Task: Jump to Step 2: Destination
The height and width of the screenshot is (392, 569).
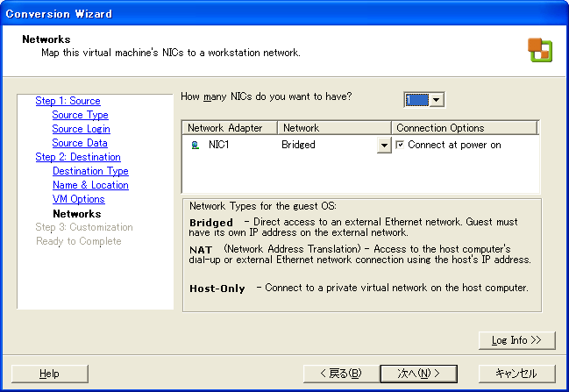Action: [x=77, y=157]
